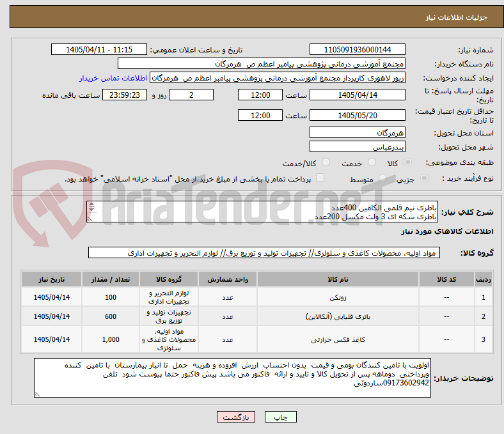The width and height of the screenshot is (504, 434).
Task: Open the اطلاعات تماس خریدار link
Action: pyautogui.click(x=113, y=78)
